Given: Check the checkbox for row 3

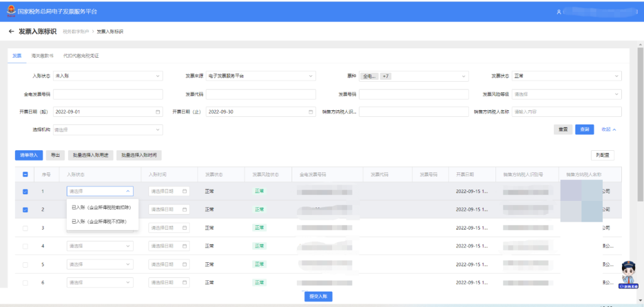Looking at the screenshot, I should (x=25, y=228).
